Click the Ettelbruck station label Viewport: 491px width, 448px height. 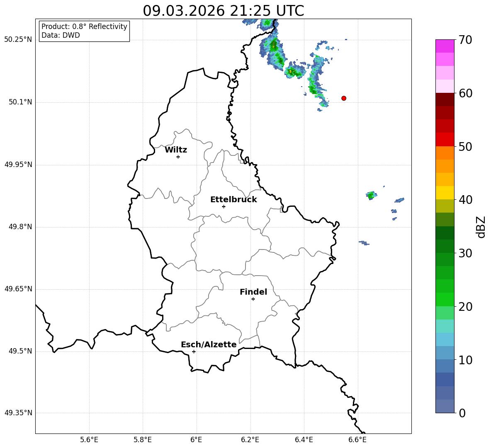pos(233,200)
